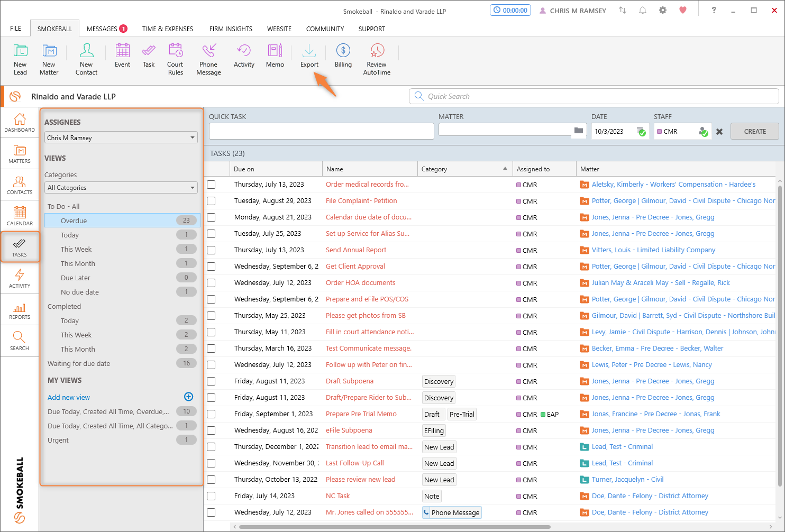Open the COMMUNITY tab
This screenshot has height=532, width=785.
click(325, 29)
